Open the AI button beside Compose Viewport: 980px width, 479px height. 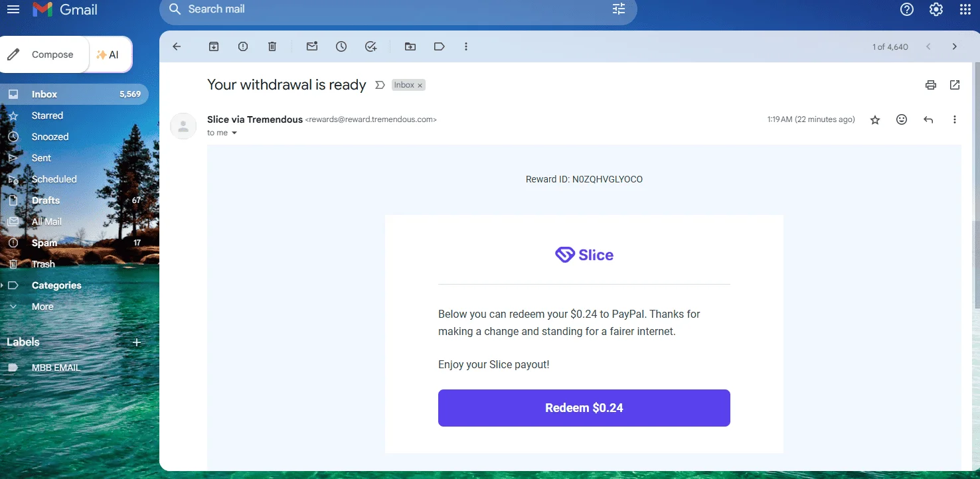pos(110,54)
